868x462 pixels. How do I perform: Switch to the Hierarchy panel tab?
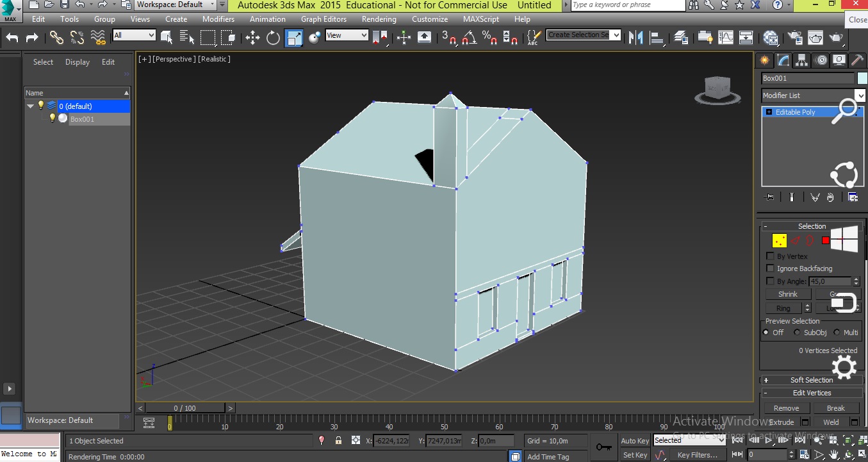[x=801, y=60]
